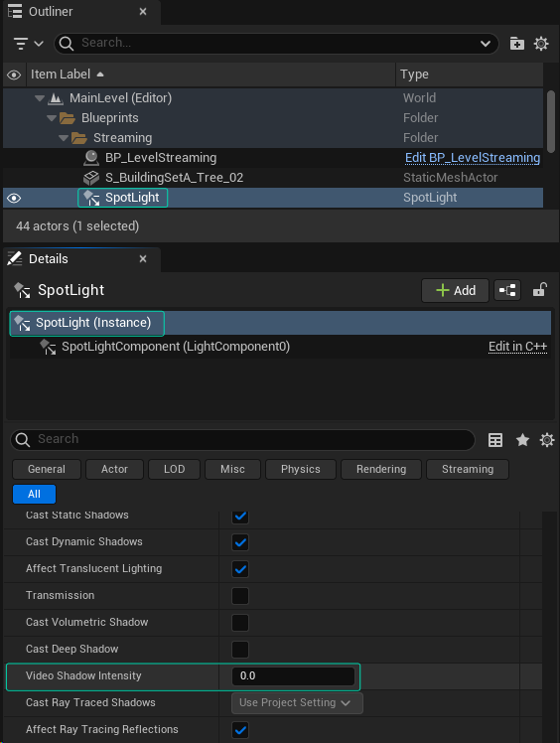Show favorites with the star icon

pos(522,440)
